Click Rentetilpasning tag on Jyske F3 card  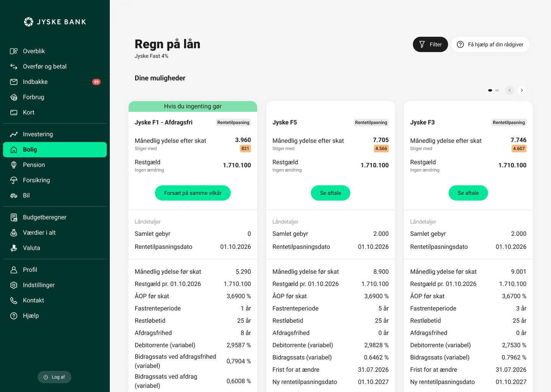(x=509, y=122)
